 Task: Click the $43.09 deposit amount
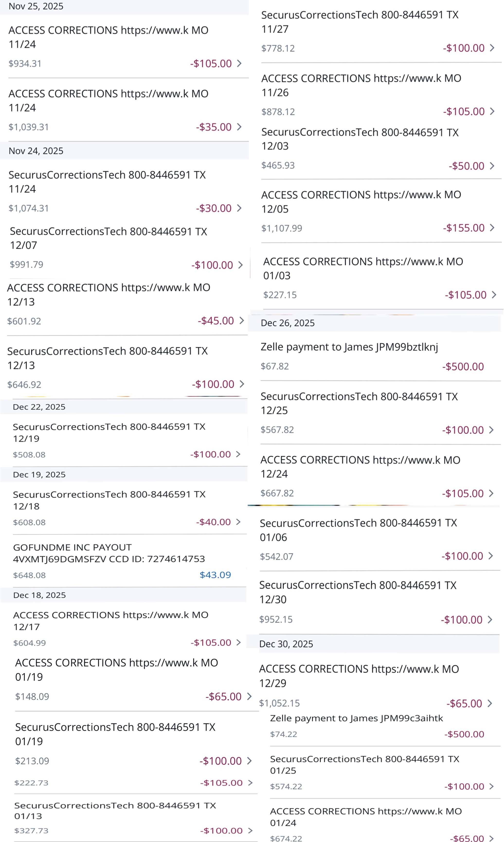click(215, 575)
